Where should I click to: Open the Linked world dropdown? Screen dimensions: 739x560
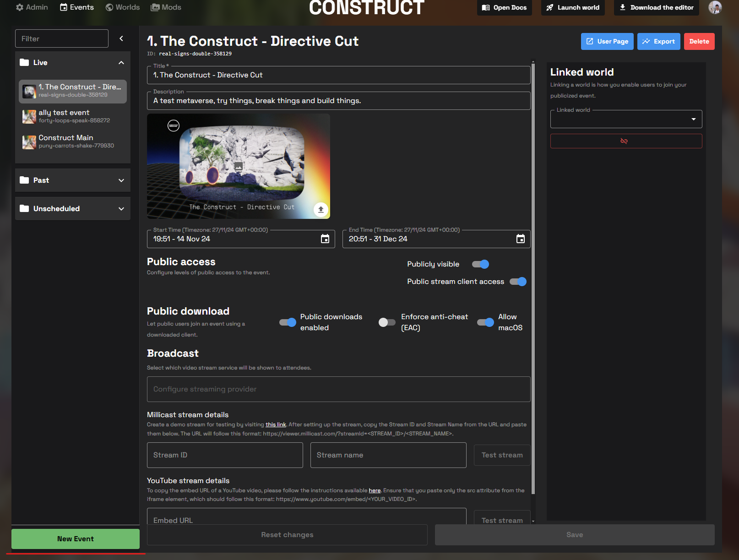625,119
